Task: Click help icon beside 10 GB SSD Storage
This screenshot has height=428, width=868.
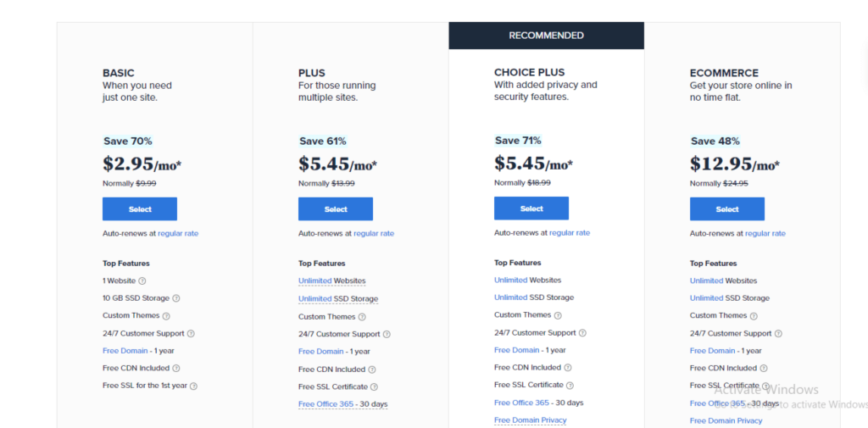Action: [x=176, y=298]
